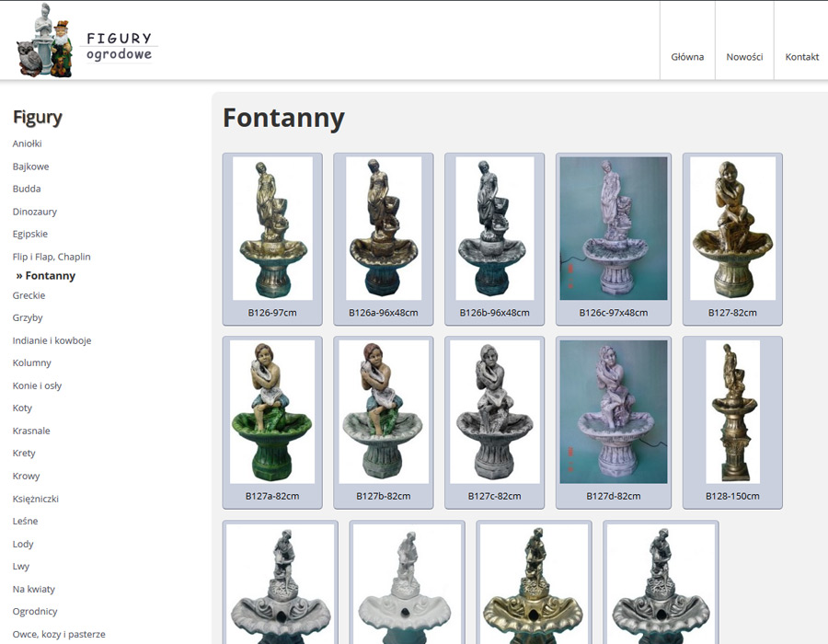This screenshot has height=644, width=828.
Task: Select the Krasnale category
Action: 31,431
